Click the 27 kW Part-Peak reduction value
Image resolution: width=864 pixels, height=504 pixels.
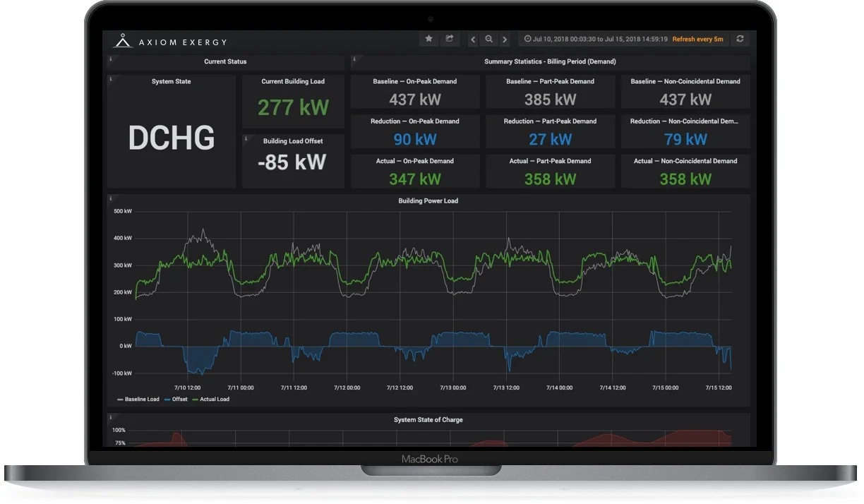(x=551, y=139)
